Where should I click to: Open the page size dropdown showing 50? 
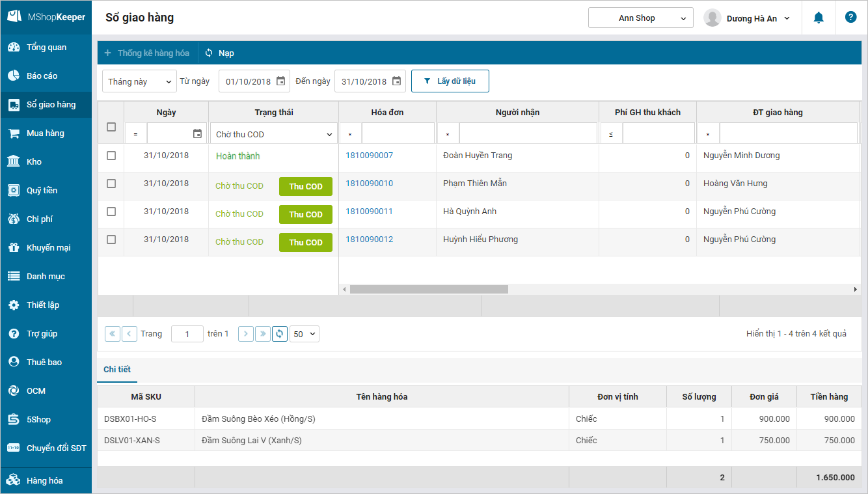305,334
